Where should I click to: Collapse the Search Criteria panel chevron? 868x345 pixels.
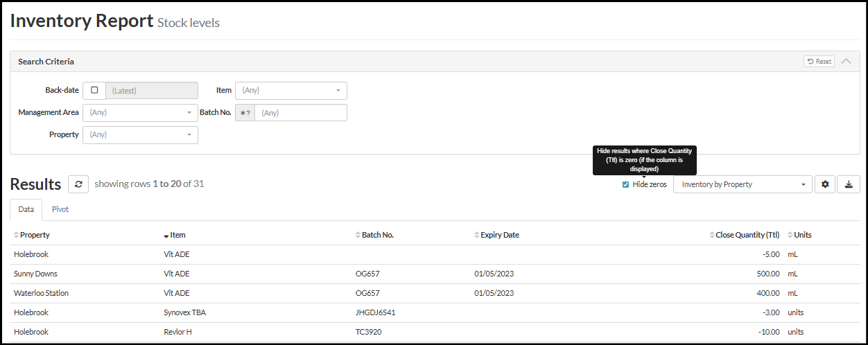click(846, 61)
